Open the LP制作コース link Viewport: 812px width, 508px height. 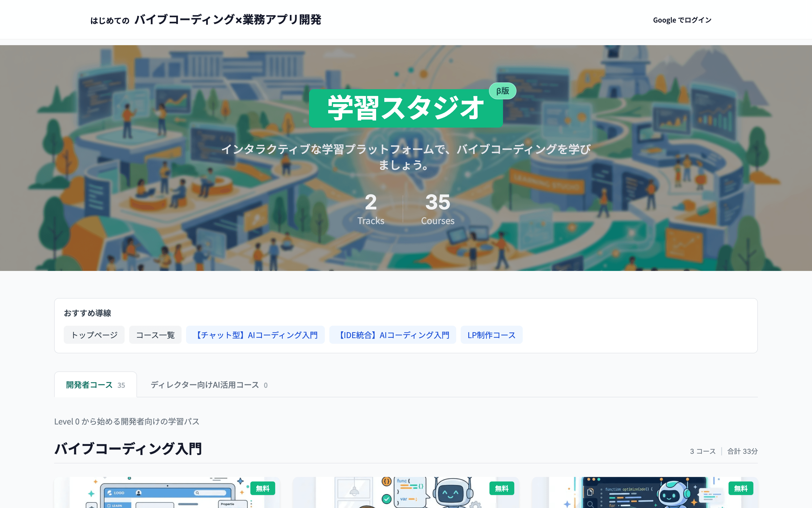click(491, 335)
